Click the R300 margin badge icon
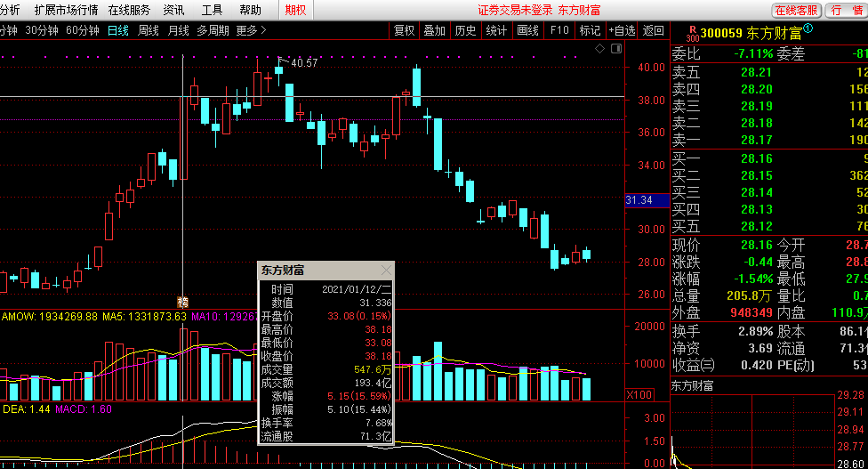Image resolution: width=868 pixels, height=469 pixels. click(x=693, y=34)
